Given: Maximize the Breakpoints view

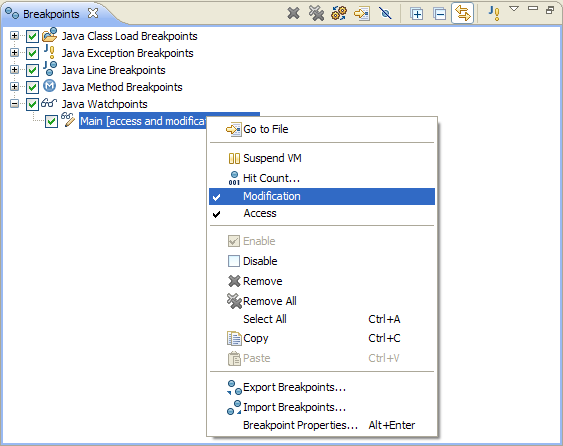Looking at the screenshot, I should pos(550,10).
